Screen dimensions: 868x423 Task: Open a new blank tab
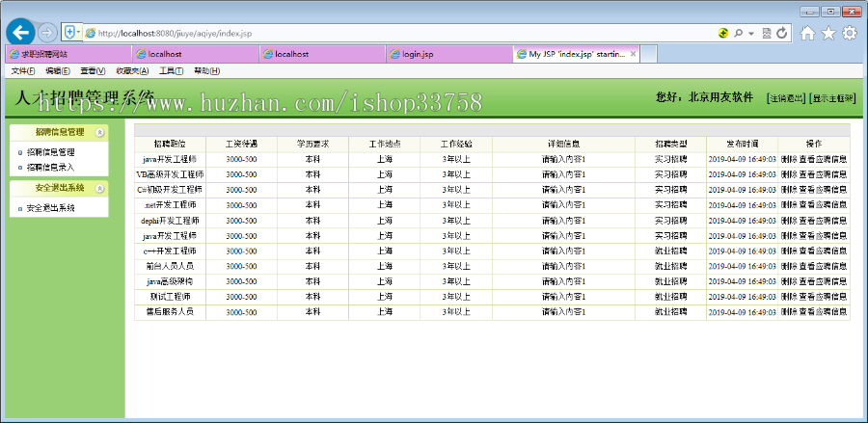(x=649, y=54)
